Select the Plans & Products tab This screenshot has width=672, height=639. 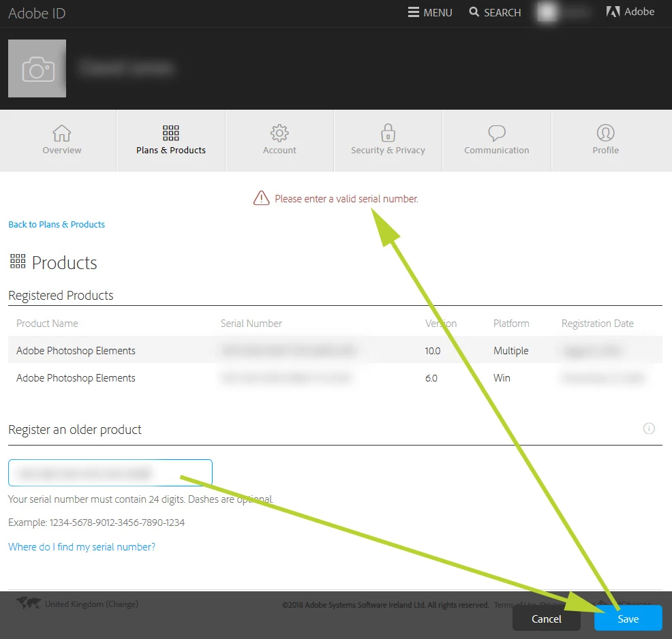pos(171,140)
